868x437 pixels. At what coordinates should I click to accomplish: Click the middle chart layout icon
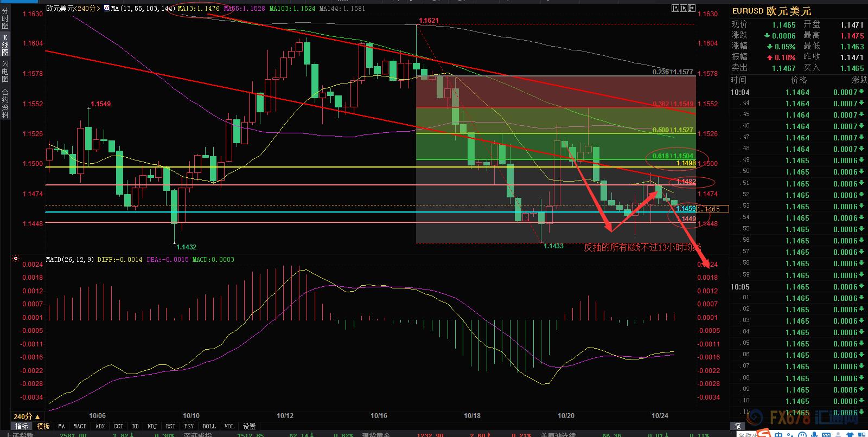683,8
